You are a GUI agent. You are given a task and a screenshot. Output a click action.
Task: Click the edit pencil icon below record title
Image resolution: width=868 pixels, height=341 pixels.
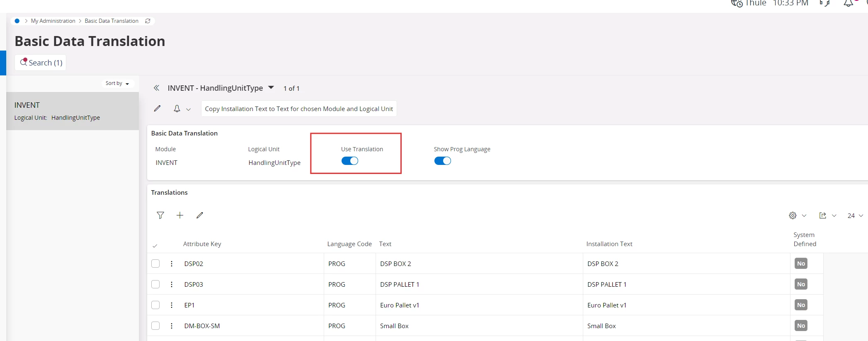tap(157, 109)
